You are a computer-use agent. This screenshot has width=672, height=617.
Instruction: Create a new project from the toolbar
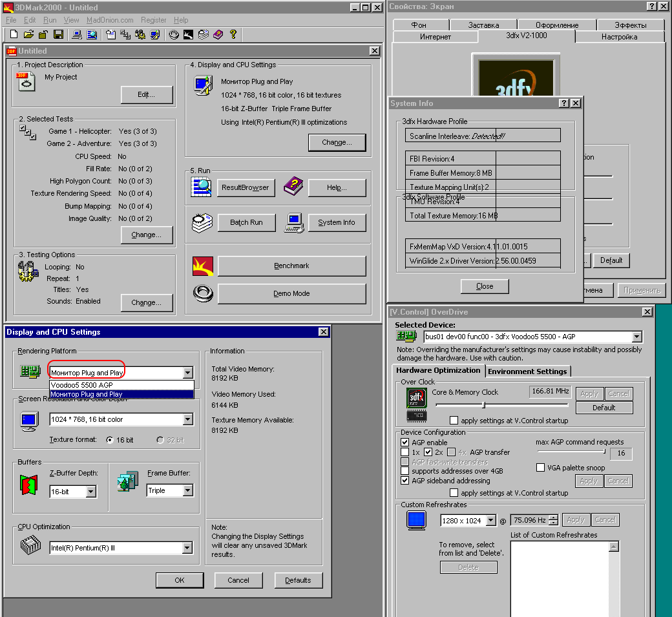pos(14,35)
